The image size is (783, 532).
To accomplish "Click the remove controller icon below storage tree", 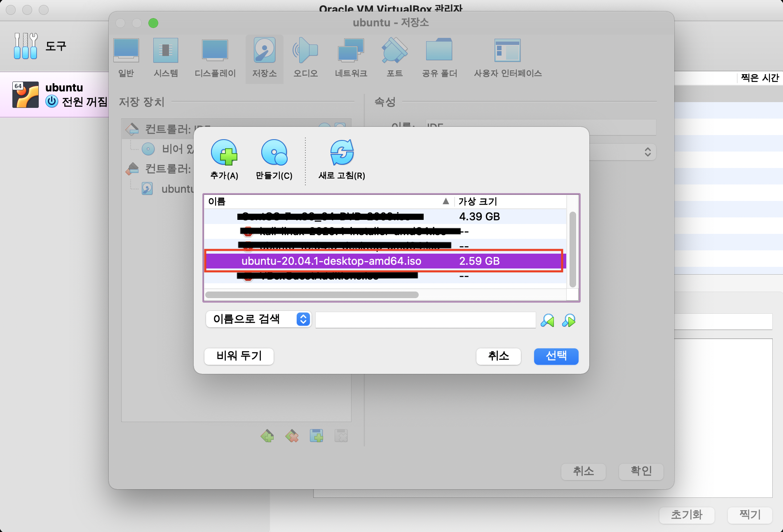I will [x=292, y=436].
